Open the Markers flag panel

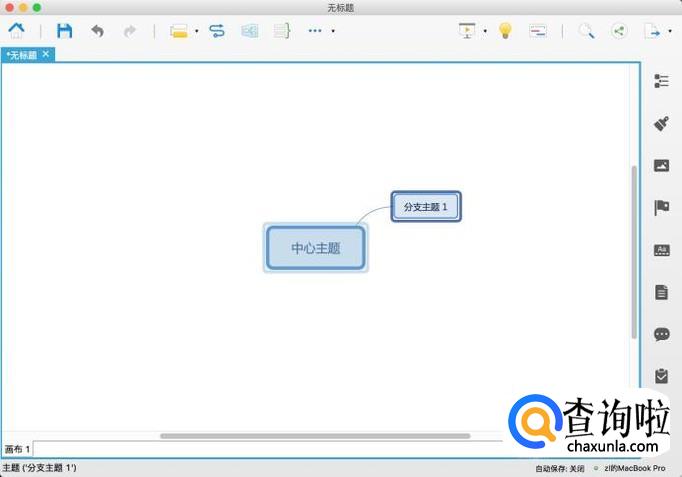coord(661,207)
